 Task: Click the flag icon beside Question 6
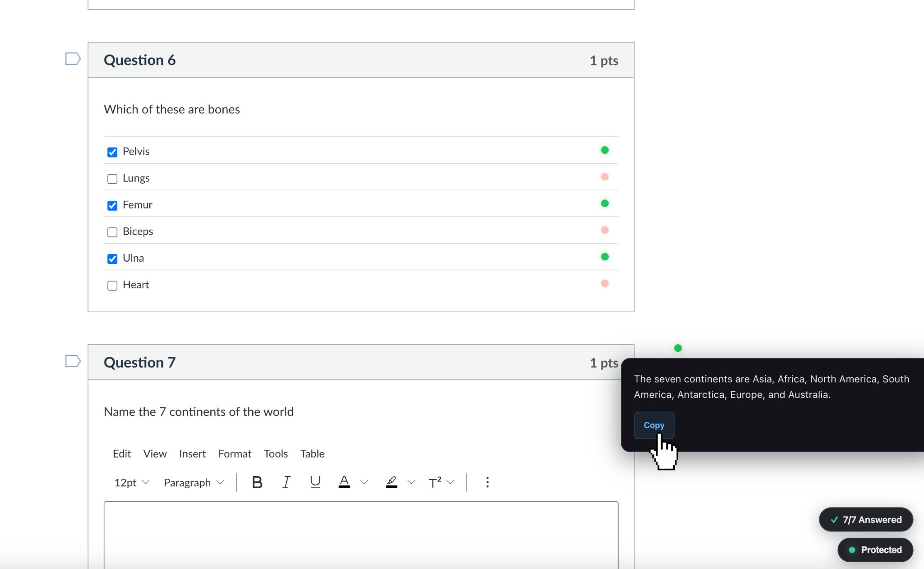(73, 58)
